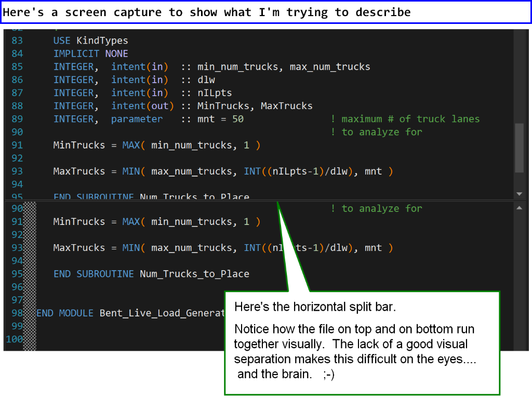Click '! to analyze for' in top pane
The image size is (532, 399).
pos(377,132)
